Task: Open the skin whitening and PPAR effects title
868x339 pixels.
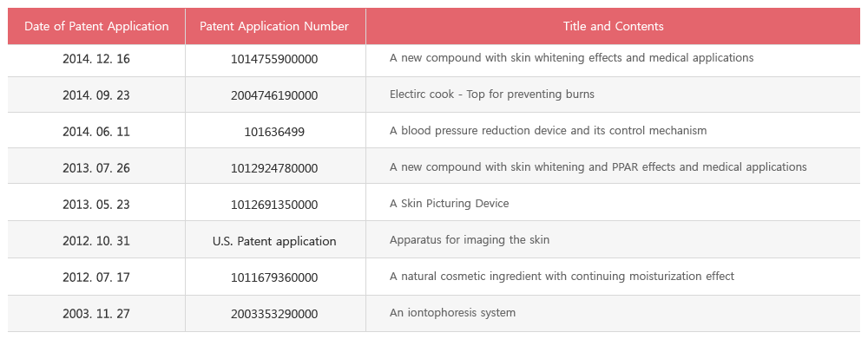Action: [x=598, y=166]
